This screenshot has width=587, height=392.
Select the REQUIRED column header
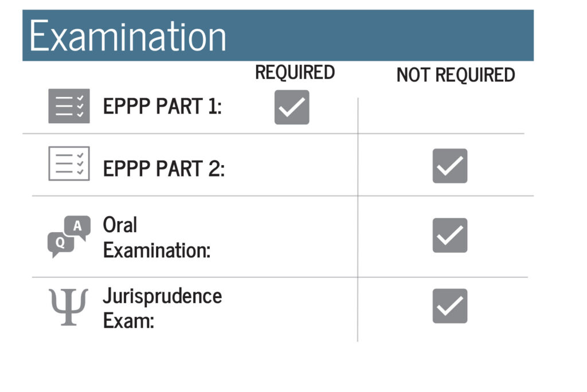(x=295, y=72)
